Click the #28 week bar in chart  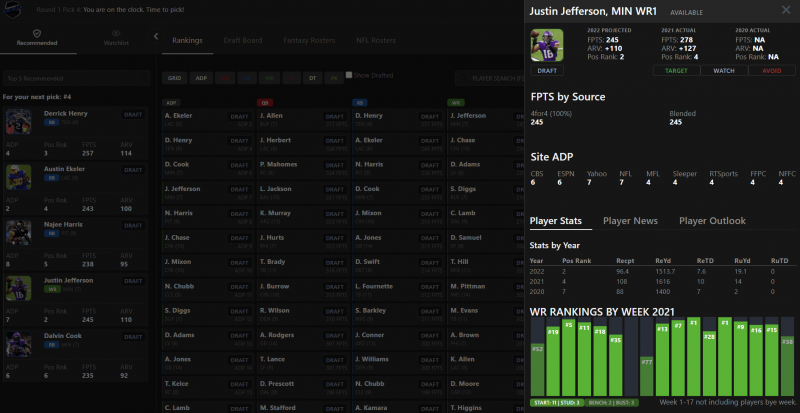pyautogui.click(x=709, y=363)
